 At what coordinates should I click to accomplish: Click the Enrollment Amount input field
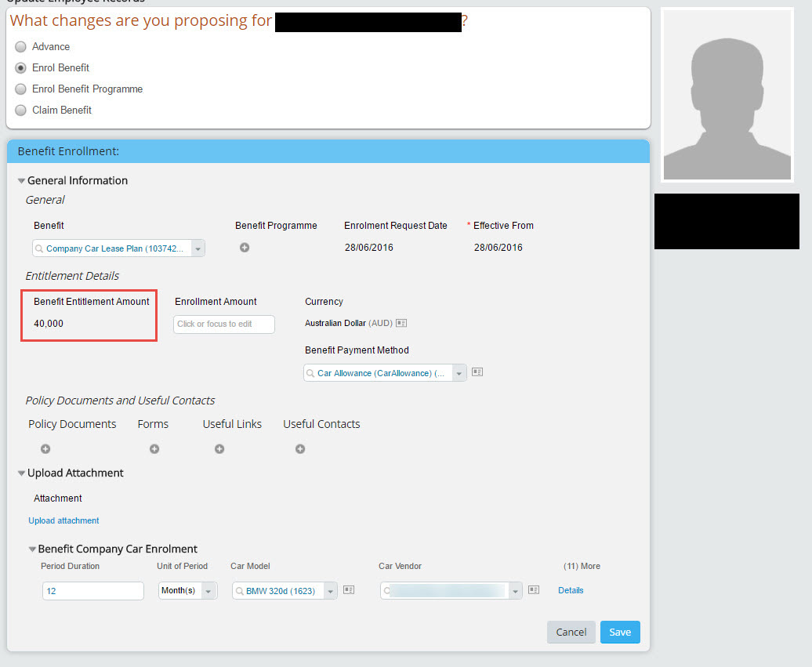(x=223, y=324)
